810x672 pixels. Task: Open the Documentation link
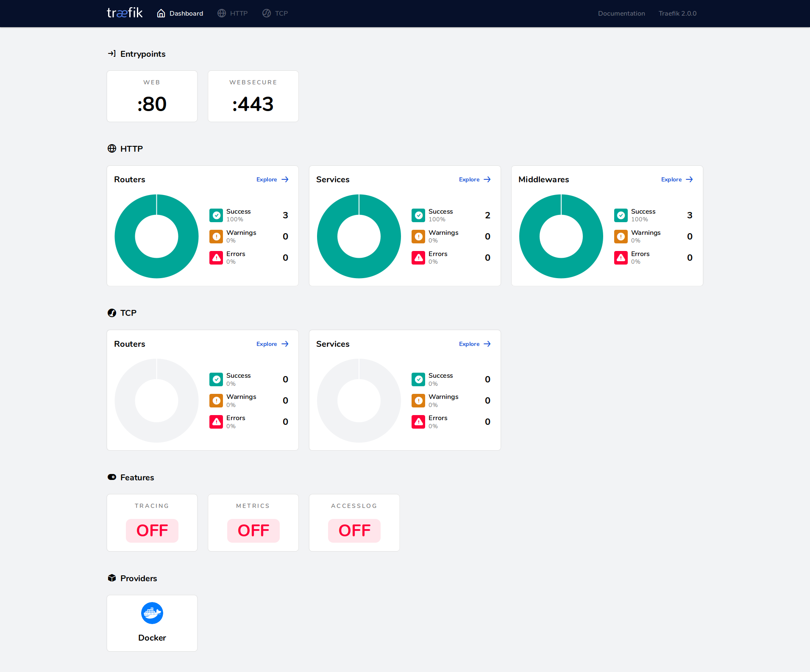[x=621, y=14]
